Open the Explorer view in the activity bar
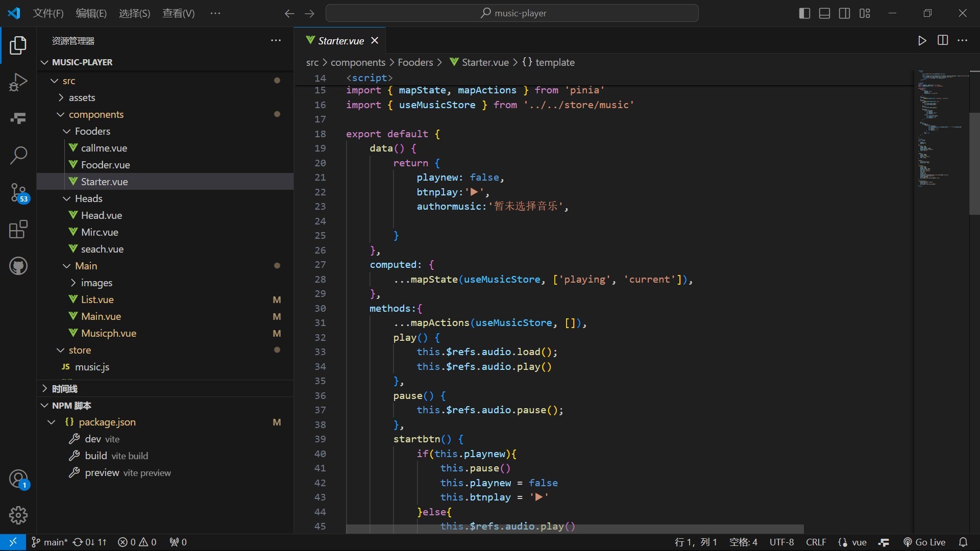 point(18,45)
